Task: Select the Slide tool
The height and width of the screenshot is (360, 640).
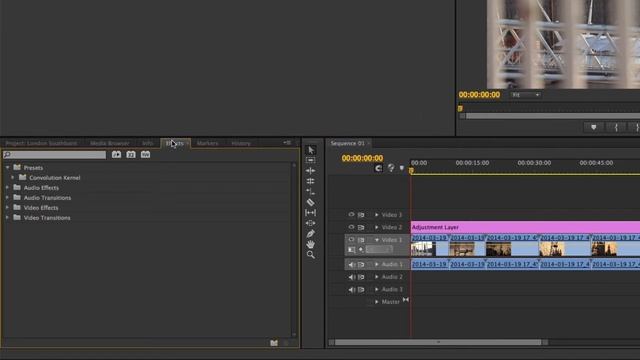Action: [x=311, y=223]
